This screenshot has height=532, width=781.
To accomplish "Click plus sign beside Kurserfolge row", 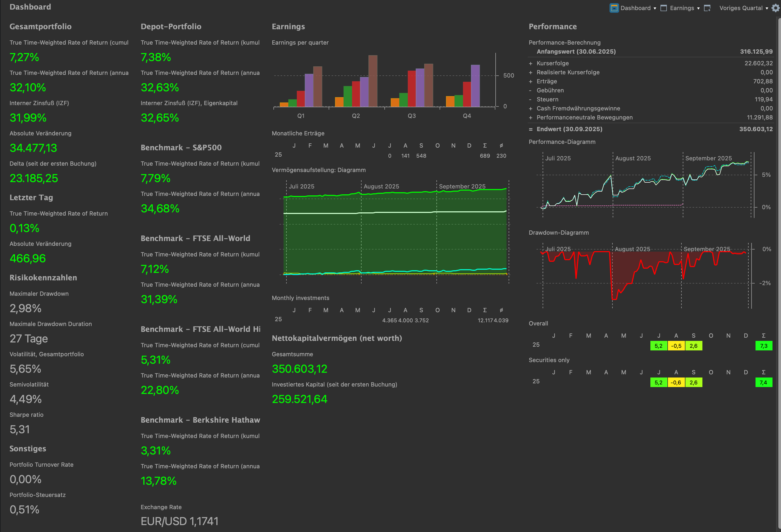I will pyautogui.click(x=531, y=63).
